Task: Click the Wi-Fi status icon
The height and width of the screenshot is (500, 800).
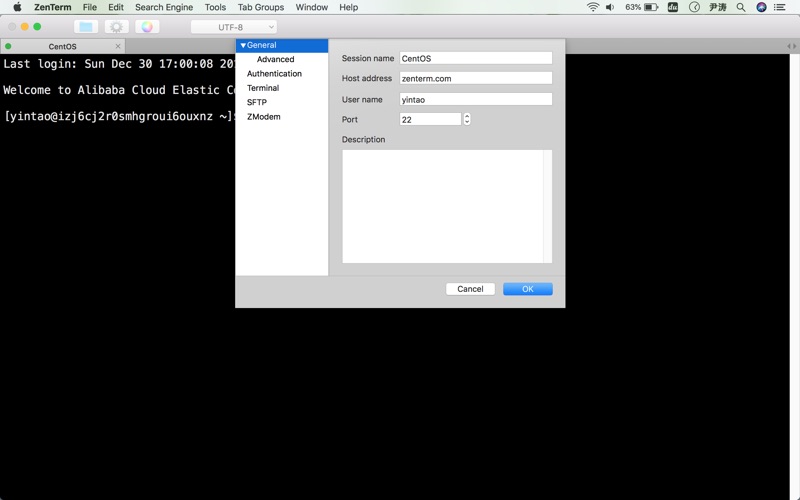Action: click(592, 7)
